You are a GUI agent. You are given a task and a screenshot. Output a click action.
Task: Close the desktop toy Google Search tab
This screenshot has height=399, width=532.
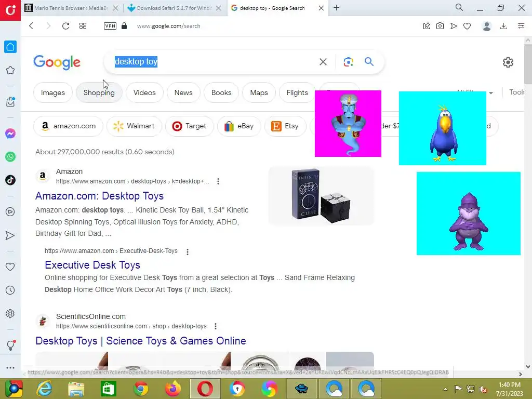tap(321, 8)
